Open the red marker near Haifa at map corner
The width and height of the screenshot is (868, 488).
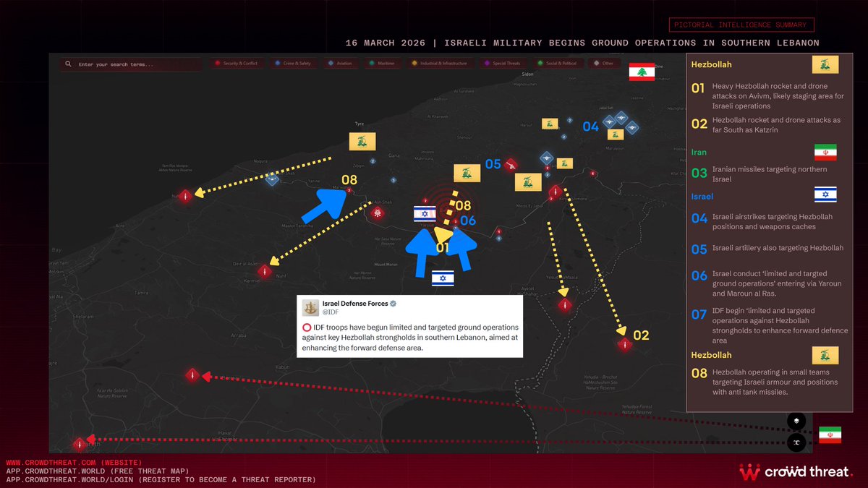(79, 444)
